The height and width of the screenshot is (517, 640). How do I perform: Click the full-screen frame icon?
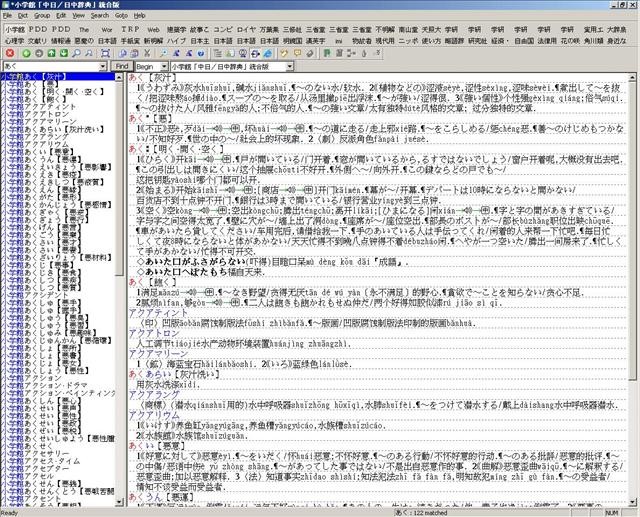106,53
